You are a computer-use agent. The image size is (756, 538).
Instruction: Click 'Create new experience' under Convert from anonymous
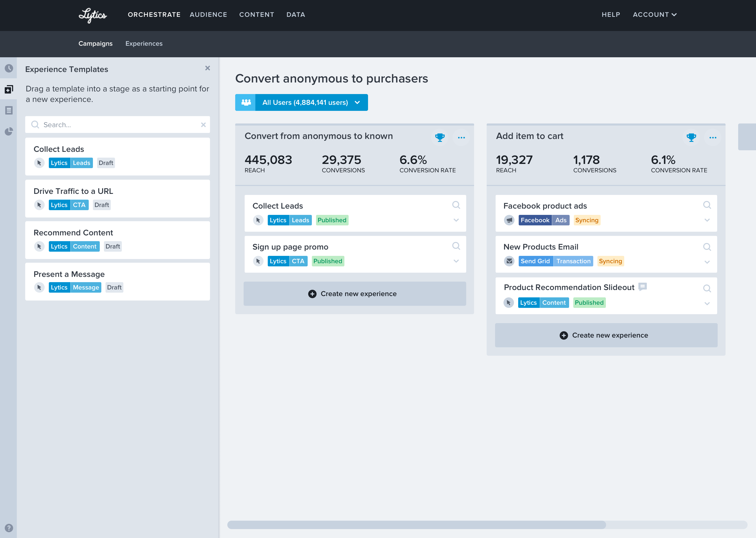click(x=354, y=294)
